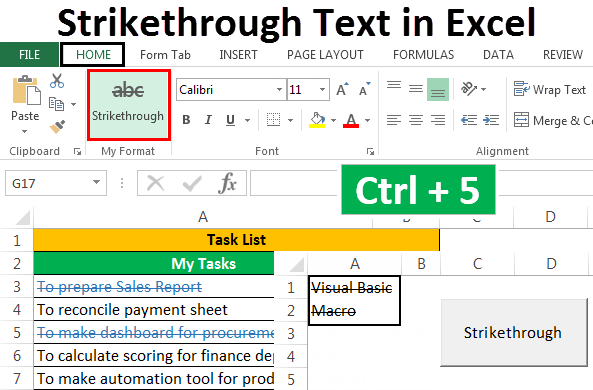Screen dimensions: 593x390
Task: Center text horizontally
Action: coord(416,120)
